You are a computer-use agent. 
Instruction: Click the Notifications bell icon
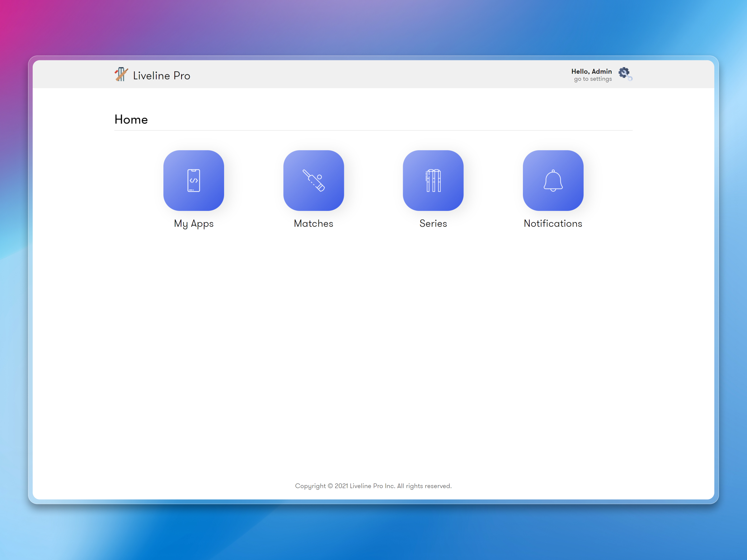click(553, 180)
